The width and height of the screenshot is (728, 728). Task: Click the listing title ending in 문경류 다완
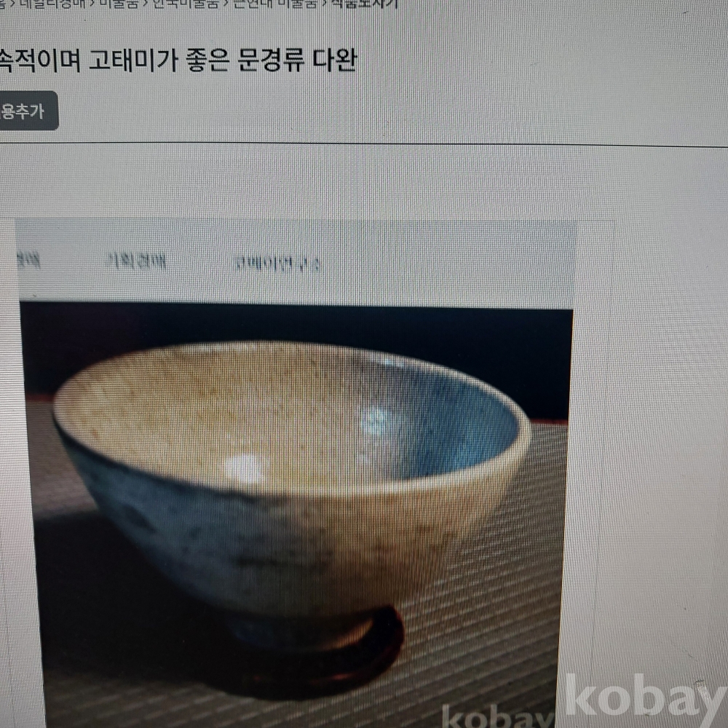click(178, 60)
